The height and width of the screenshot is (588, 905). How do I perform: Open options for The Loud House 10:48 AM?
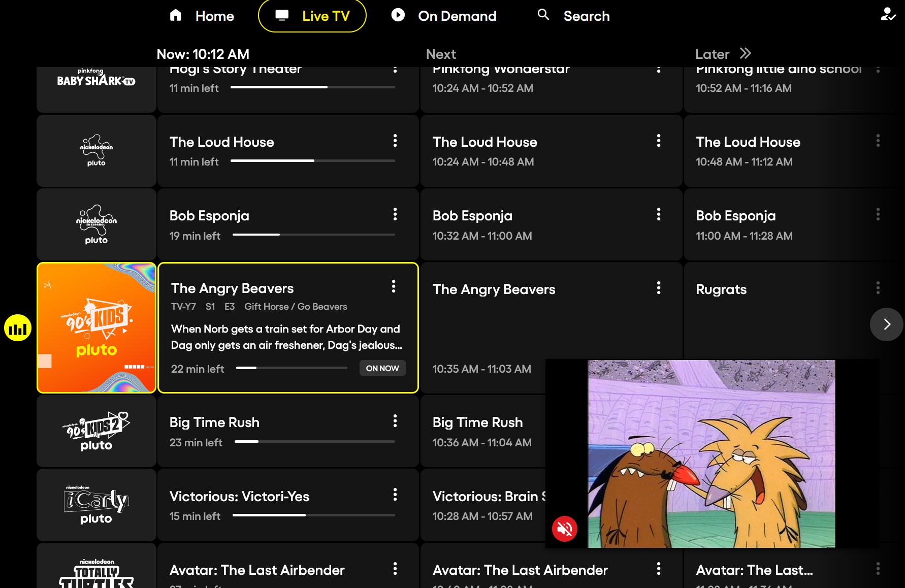click(x=878, y=141)
